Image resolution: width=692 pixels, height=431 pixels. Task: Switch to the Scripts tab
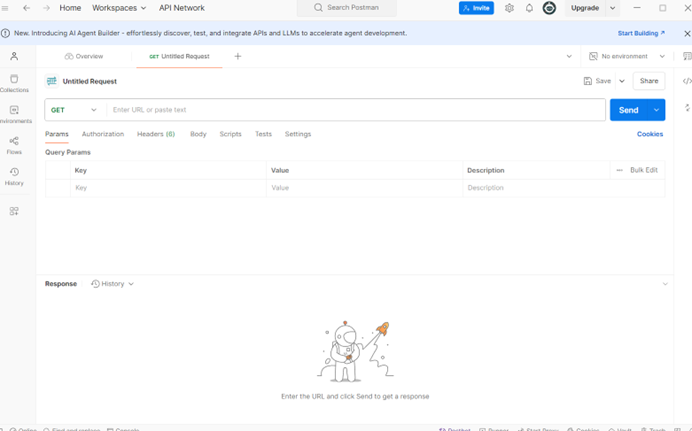click(230, 134)
